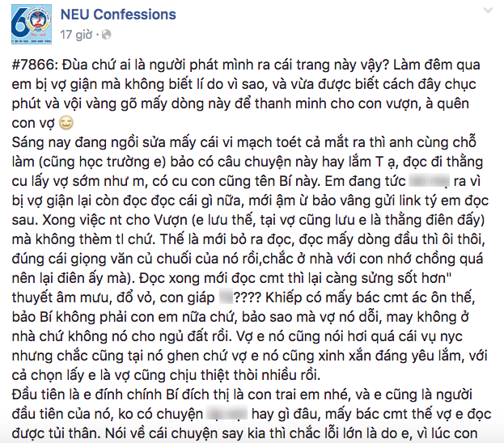
Task: Click the blurred word after 'con giáp'
Action: [226, 297]
